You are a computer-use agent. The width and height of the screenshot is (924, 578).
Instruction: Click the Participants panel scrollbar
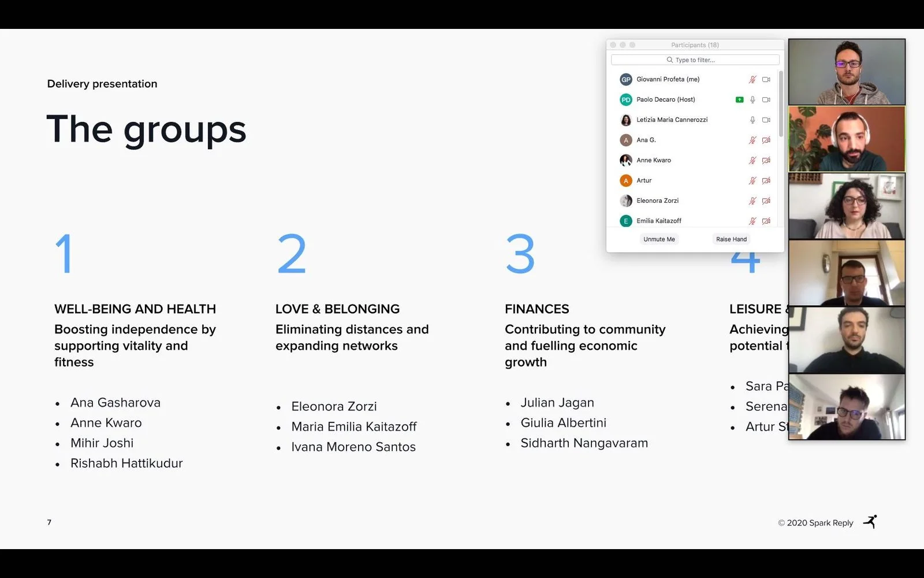781,104
